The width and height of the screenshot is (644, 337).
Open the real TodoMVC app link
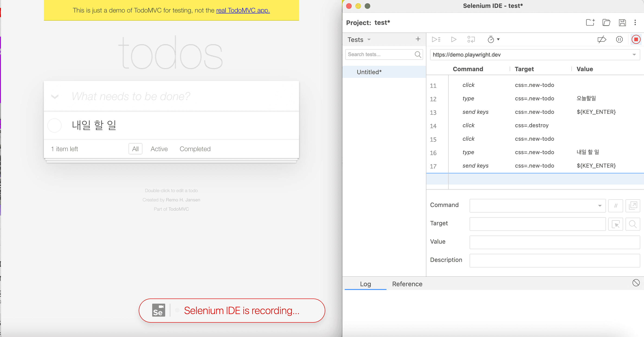click(243, 10)
